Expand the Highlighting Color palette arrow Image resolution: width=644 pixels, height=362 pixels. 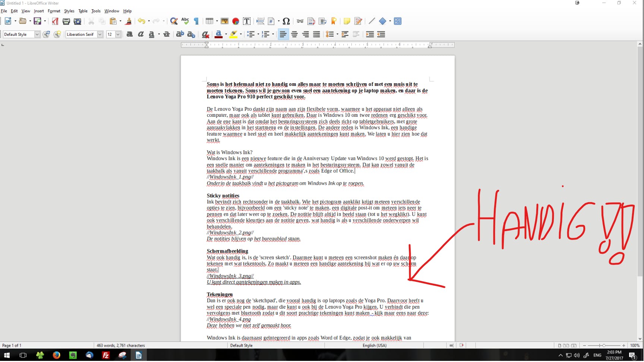click(241, 35)
